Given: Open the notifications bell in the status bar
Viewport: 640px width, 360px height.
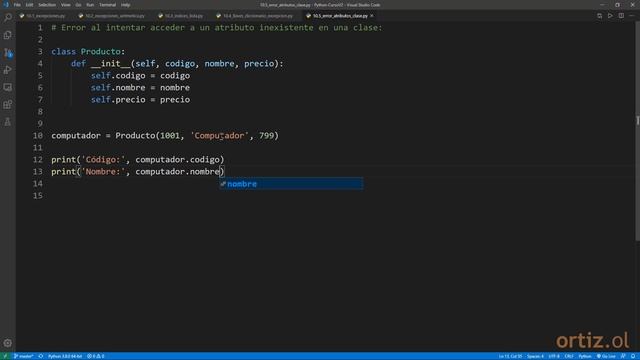Looking at the screenshot, I should click(633, 356).
